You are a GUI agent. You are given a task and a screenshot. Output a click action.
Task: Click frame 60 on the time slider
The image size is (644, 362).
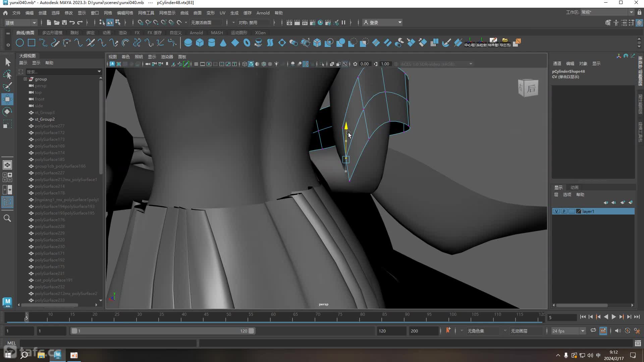[x=273, y=317]
